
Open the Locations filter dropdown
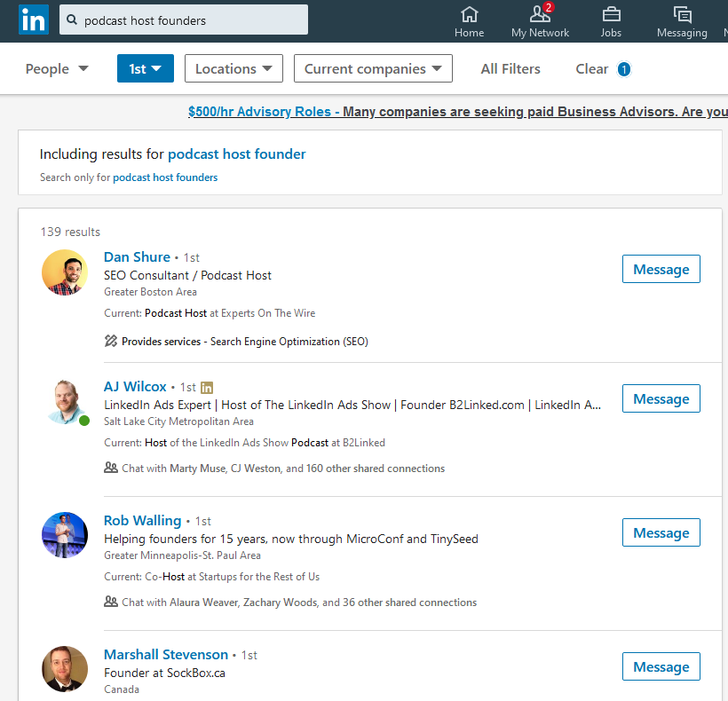233,68
